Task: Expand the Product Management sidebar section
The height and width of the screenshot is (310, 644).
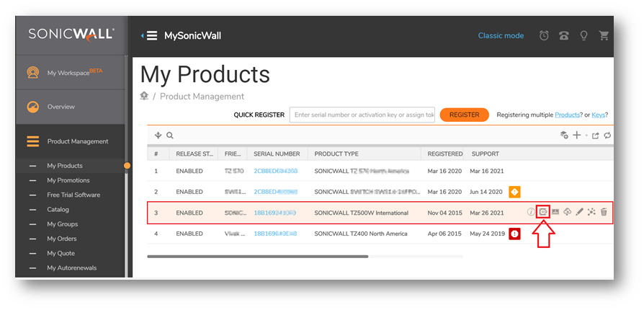Action: click(x=77, y=141)
